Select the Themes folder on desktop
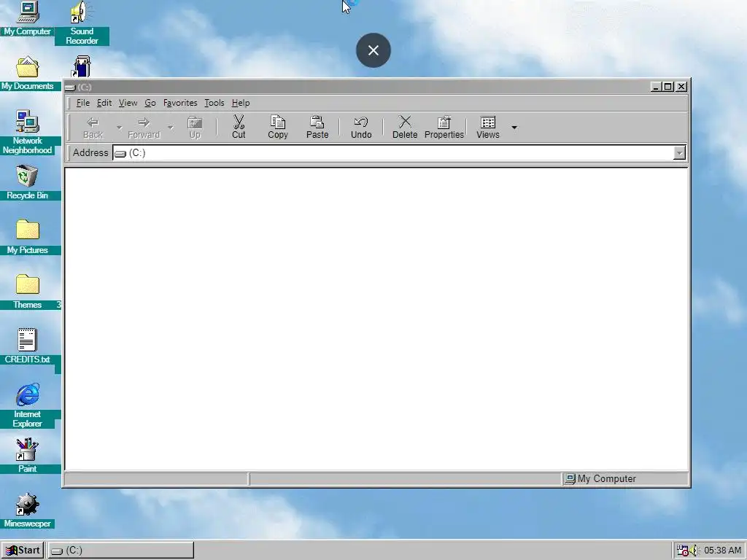This screenshot has height=560, width=747. coord(27,292)
